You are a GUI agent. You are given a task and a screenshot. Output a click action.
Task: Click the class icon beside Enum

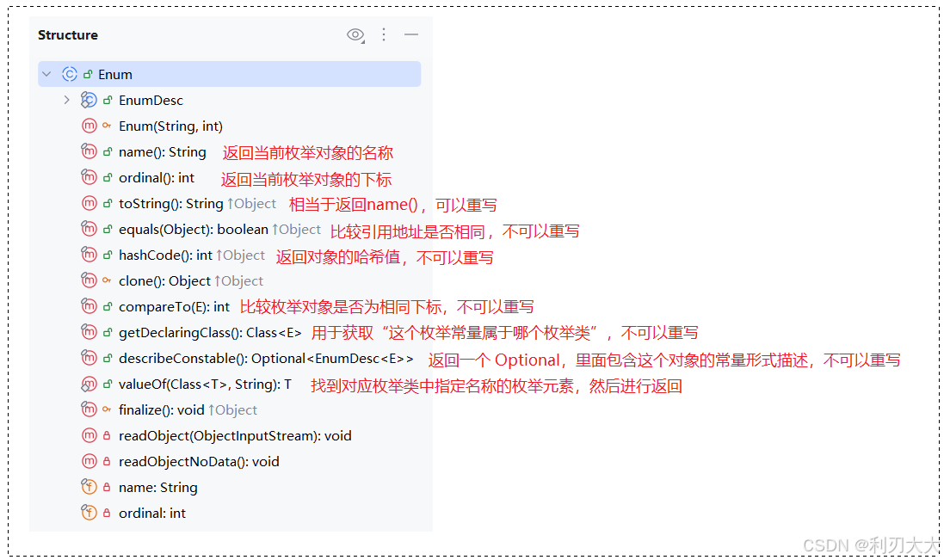[70, 74]
